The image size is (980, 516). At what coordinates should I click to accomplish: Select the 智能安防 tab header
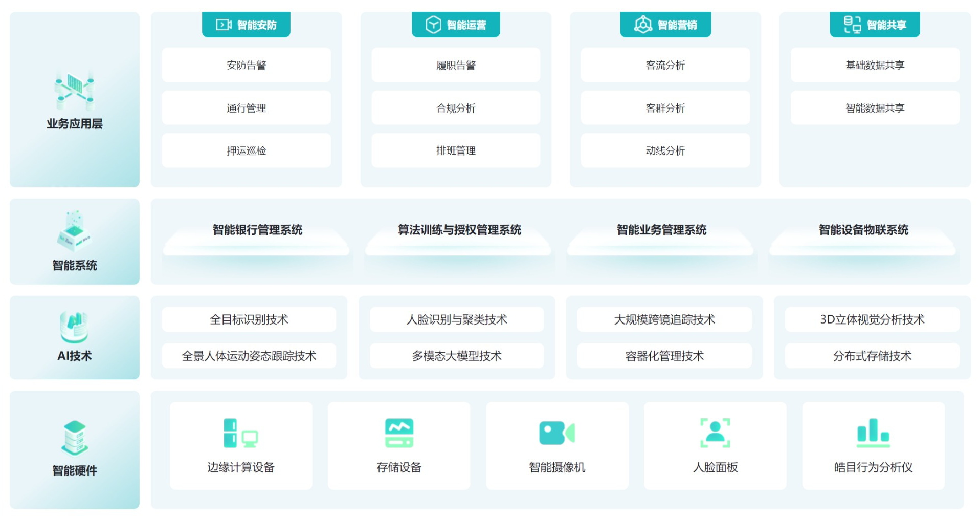click(246, 25)
